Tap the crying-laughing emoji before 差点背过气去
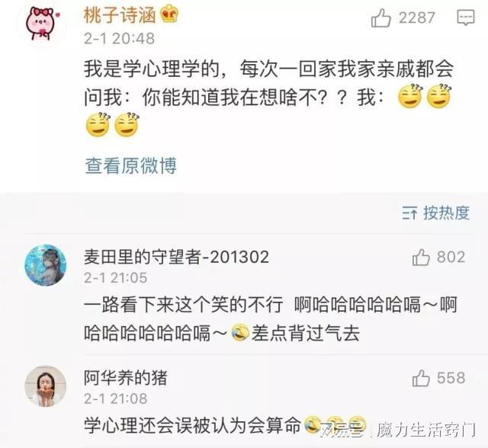 (240, 333)
